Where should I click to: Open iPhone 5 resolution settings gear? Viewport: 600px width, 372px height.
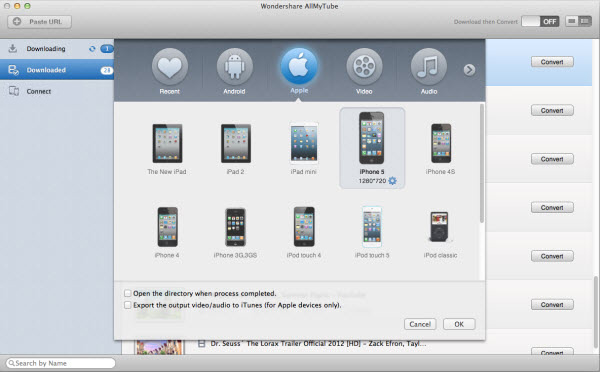[x=392, y=181]
